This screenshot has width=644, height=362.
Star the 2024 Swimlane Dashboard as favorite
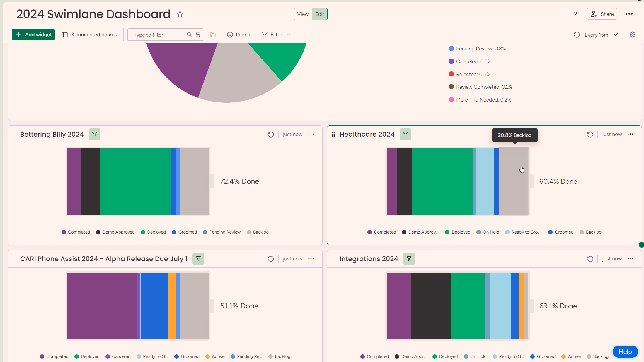pos(180,14)
